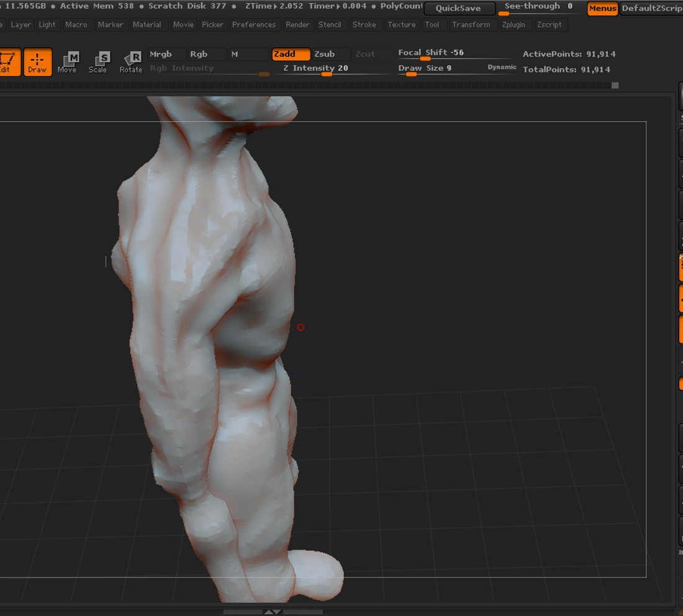Activate the Draw mode button
Image resolution: width=683 pixels, height=616 pixels.
point(37,62)
